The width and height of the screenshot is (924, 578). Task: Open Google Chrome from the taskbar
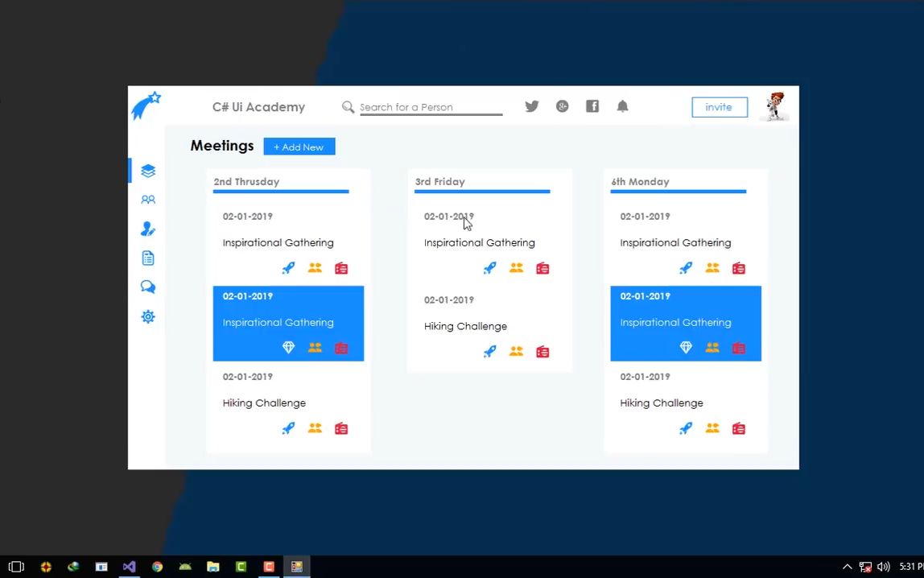(157, 567)
